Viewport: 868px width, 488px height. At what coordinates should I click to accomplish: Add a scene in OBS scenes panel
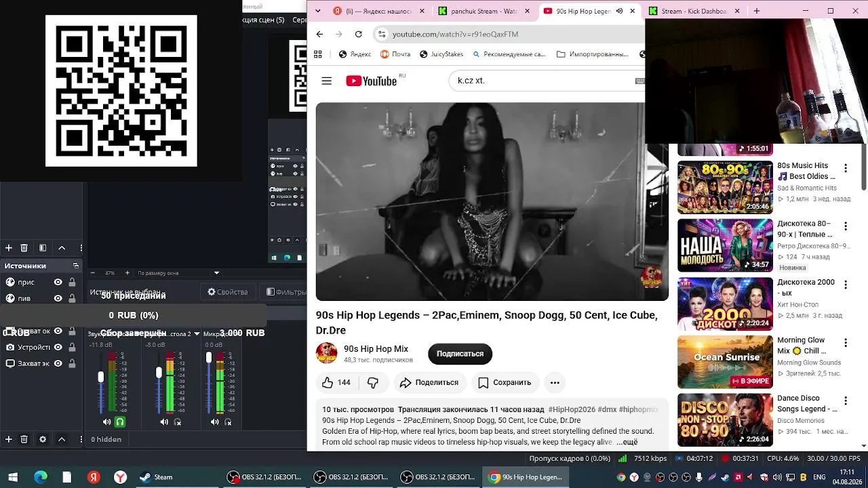9,248
